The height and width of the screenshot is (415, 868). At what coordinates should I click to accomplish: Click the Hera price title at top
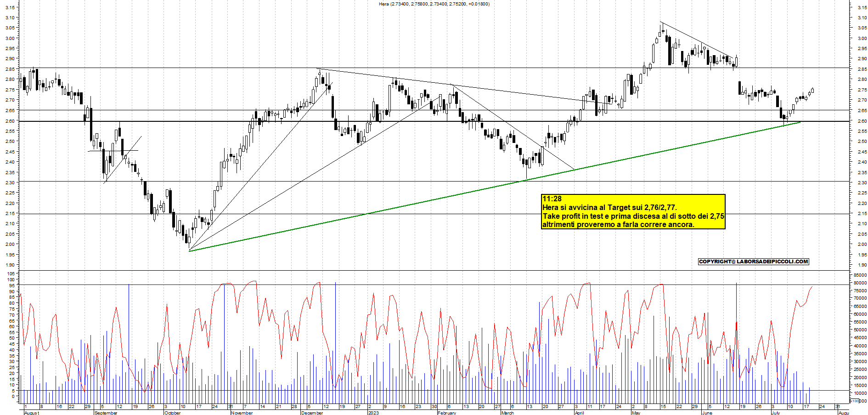click(x=434, y=4)
